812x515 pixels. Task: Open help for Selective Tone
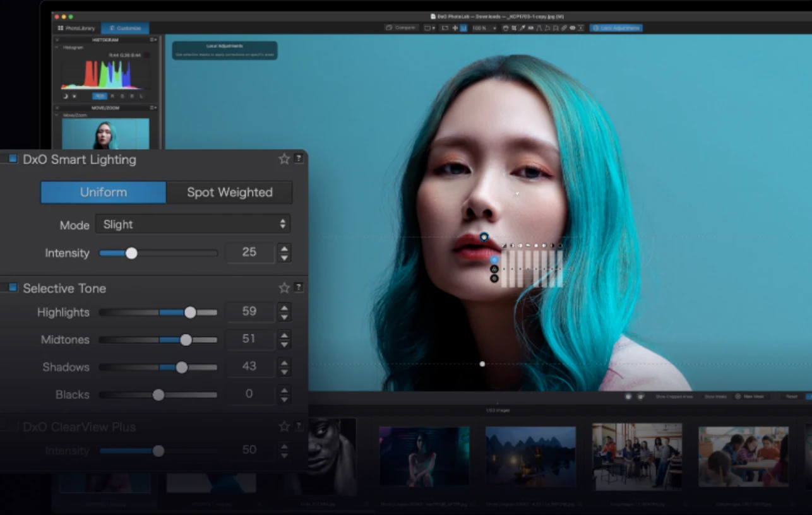pyautogui.click(x=299, y=288)
